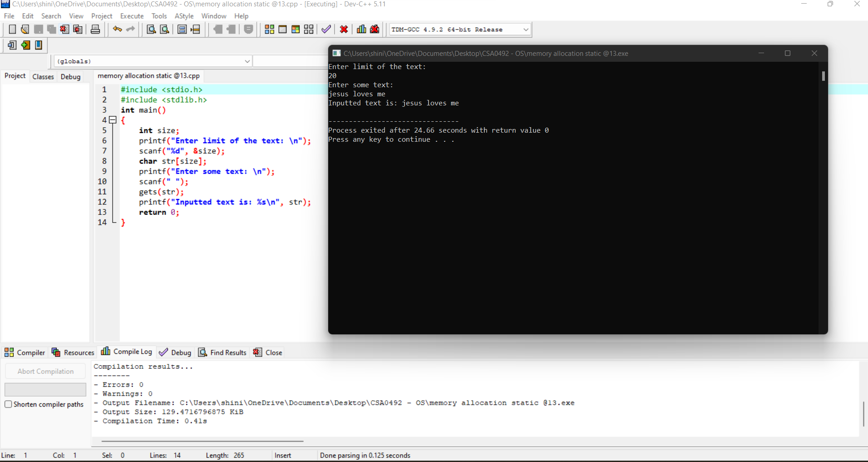Run the program with the Run icon
868x462 pixels.
coord(283,29)
